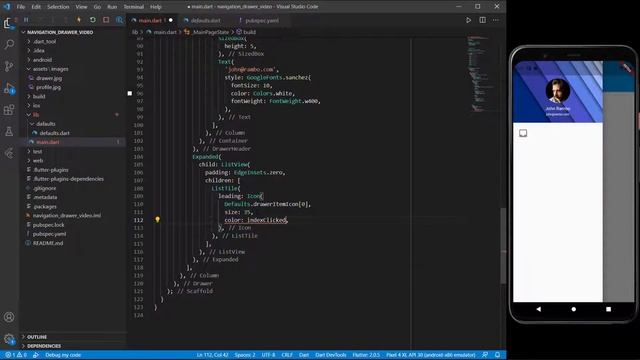
Task: Stop the debug session
Action: tap(106, 20)
